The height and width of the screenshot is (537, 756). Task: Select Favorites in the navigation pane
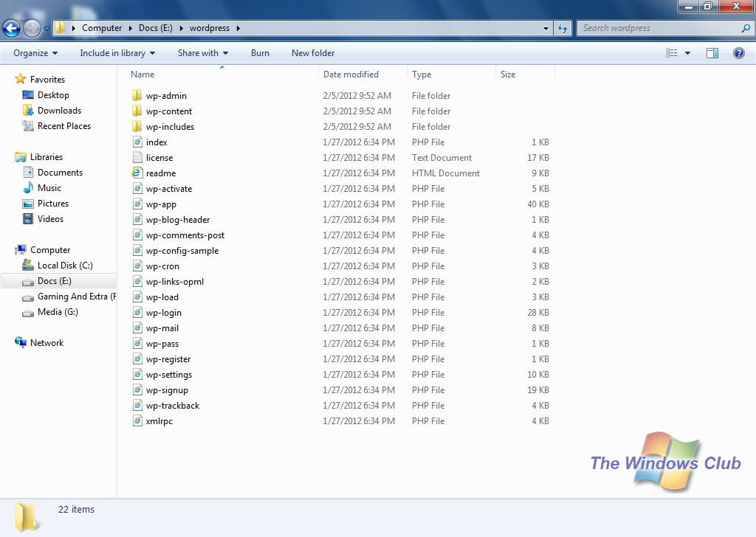(47, 80)
